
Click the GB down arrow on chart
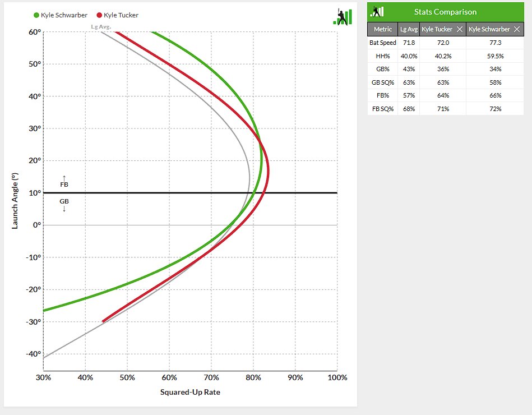click(x=64, y=209)
